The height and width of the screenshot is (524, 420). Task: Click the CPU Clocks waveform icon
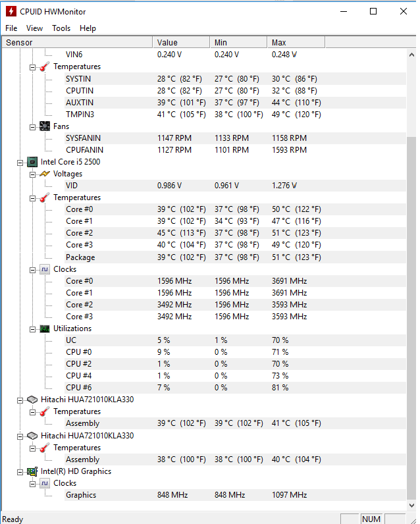45,269
